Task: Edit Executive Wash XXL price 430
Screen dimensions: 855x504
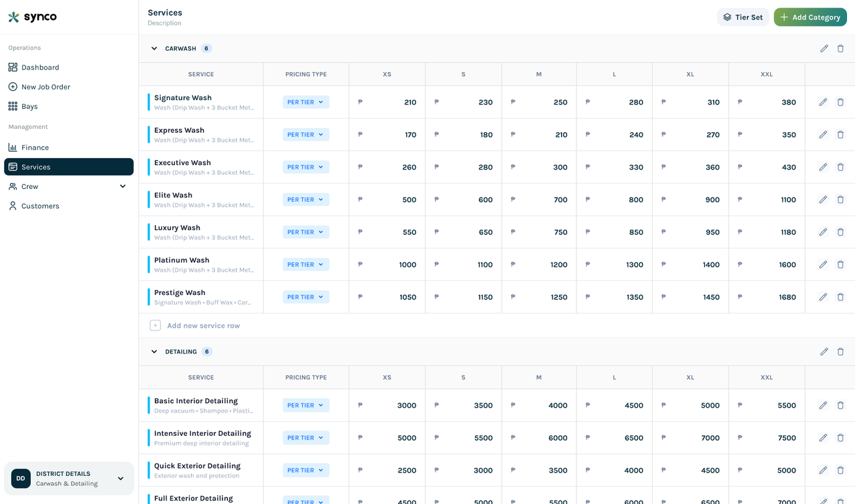Action: [767, 167]
